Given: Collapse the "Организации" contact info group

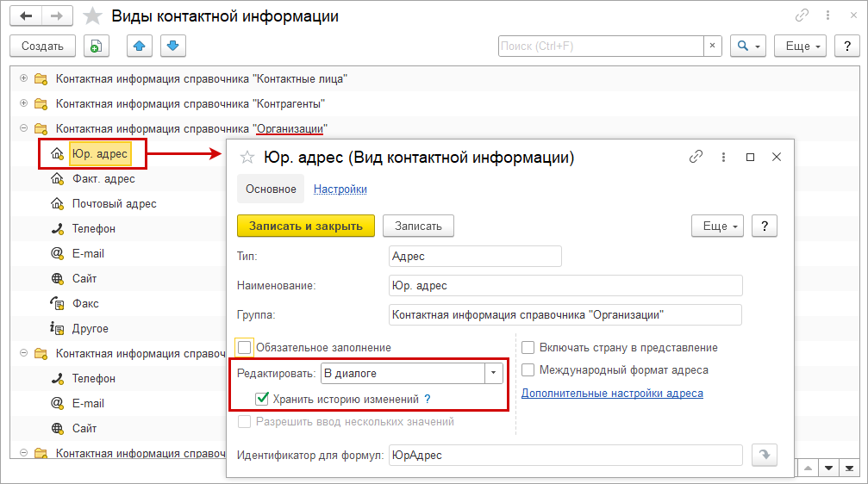Looking at the screenshot, I should coord(23,128).
